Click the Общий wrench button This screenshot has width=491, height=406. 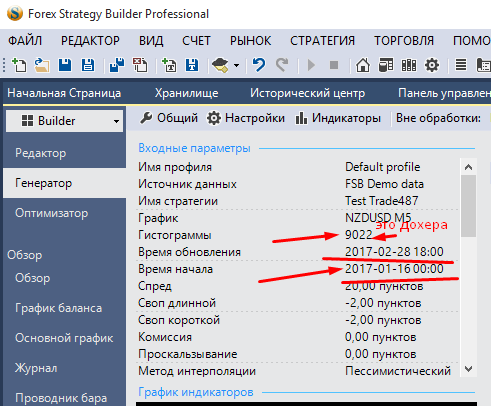point(169,118)
